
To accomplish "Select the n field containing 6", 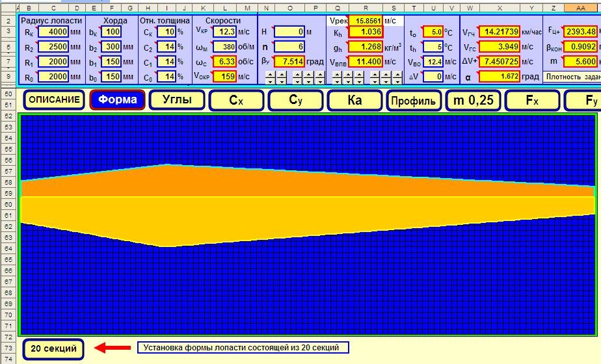I will [x=289, y=47].
